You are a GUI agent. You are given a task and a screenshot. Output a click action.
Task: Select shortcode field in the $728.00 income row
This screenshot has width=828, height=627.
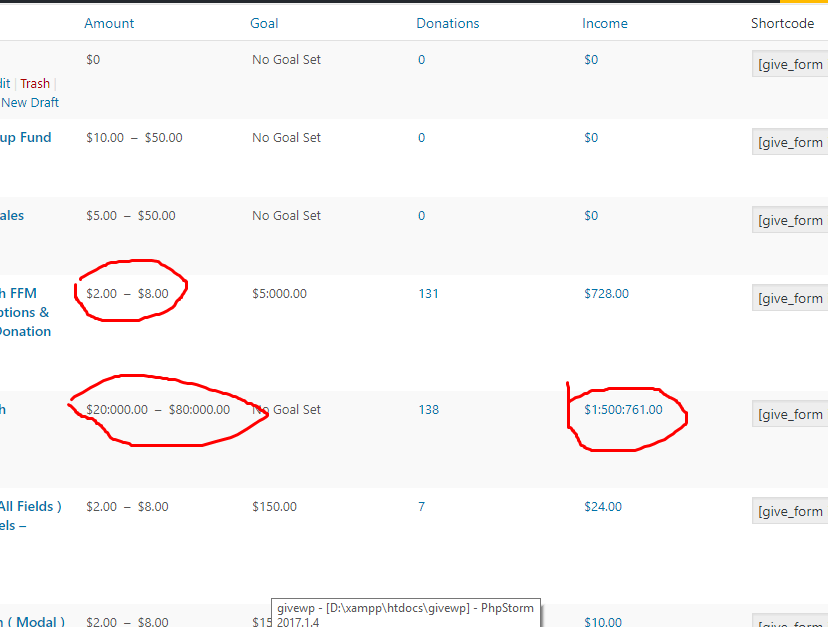point(790,298)
